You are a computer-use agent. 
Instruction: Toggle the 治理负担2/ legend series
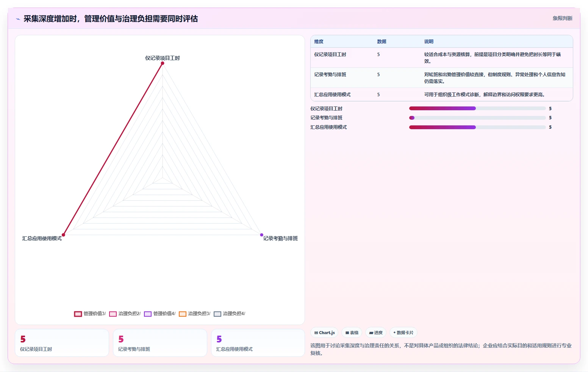(x=125, y=314)
